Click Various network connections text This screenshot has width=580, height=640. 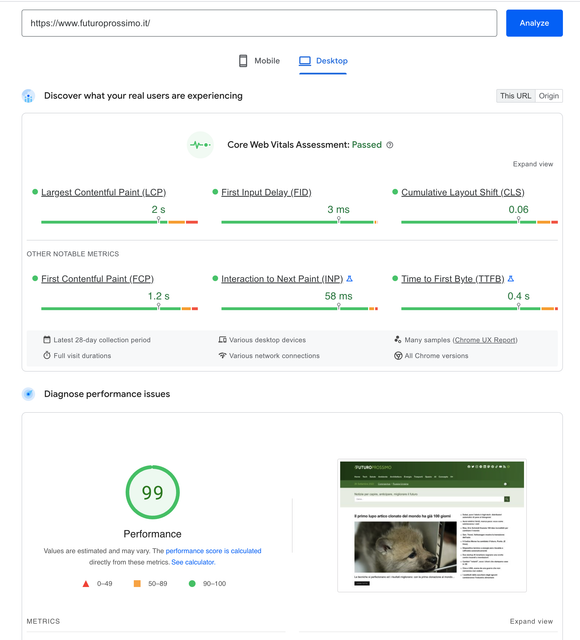click(x=274, y=356)
